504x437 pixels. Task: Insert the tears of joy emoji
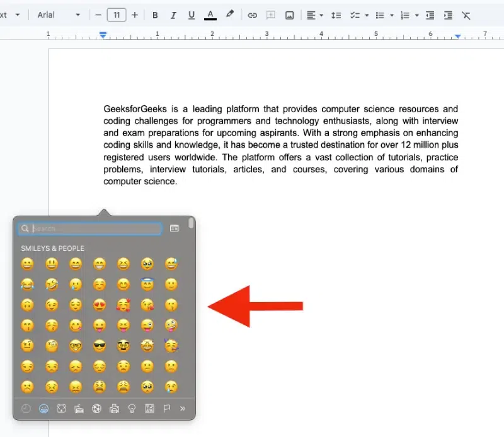tap(27, 284)
